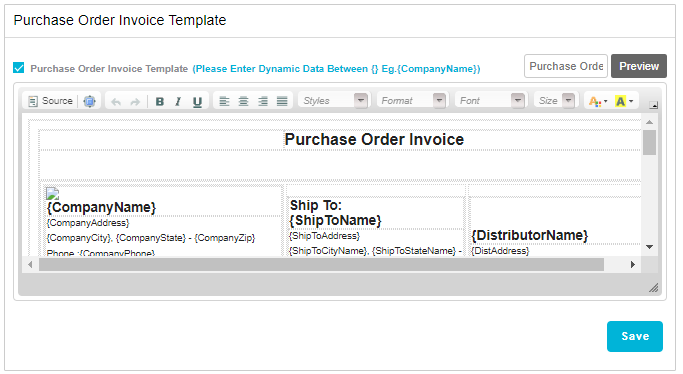Center align the text
Viewport: 683px width, 374px height.
243,101
